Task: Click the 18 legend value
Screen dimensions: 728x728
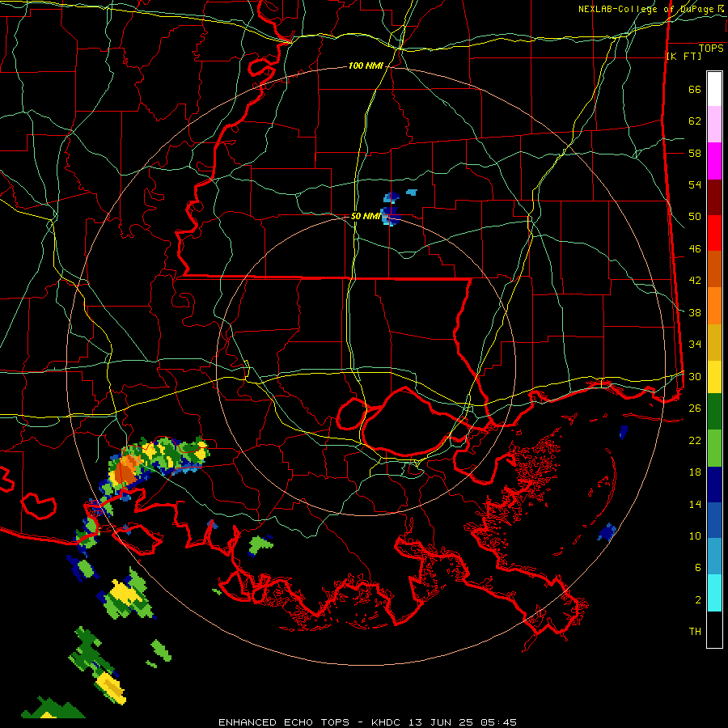Action: (695, 472)
